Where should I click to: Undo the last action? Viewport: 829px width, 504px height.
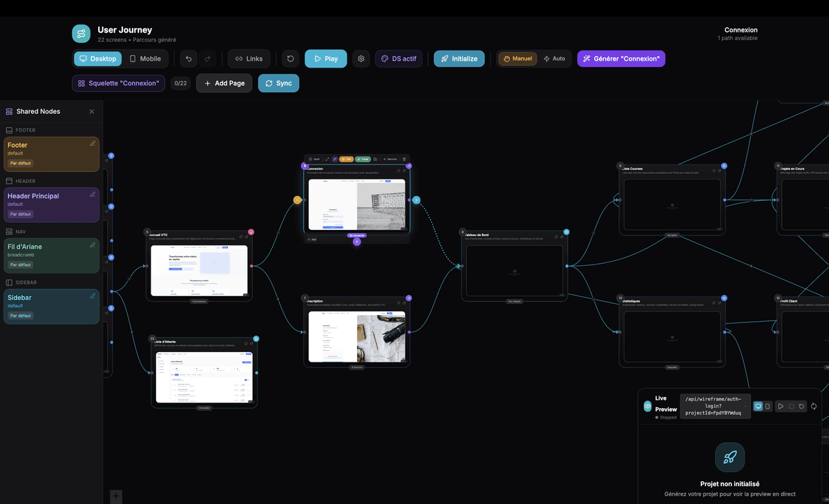tap(189, 59)
